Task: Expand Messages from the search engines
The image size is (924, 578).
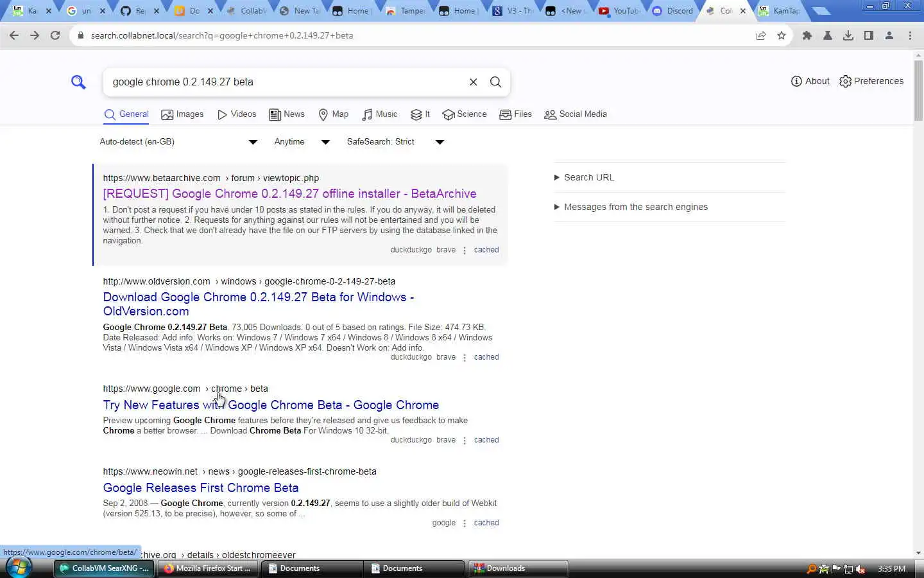Action: (x=631, y=207)
